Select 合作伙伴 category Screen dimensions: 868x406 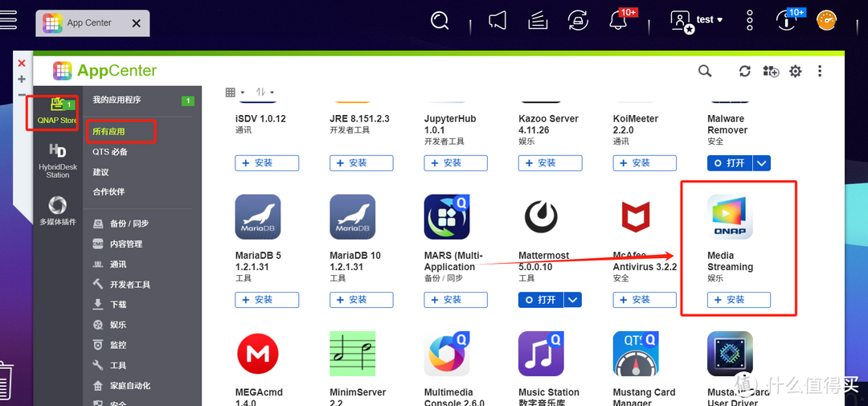[109, 191]
